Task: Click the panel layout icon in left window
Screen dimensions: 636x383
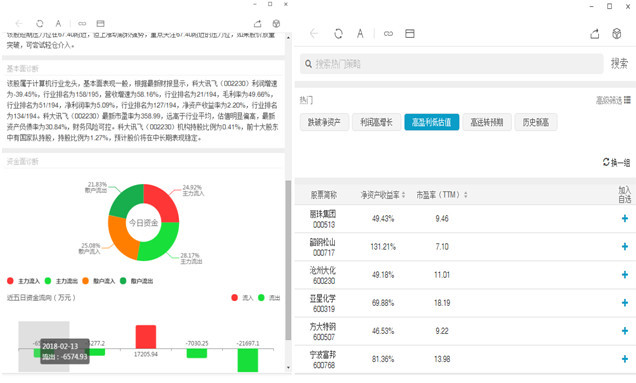Action: [x=101, y=24]
